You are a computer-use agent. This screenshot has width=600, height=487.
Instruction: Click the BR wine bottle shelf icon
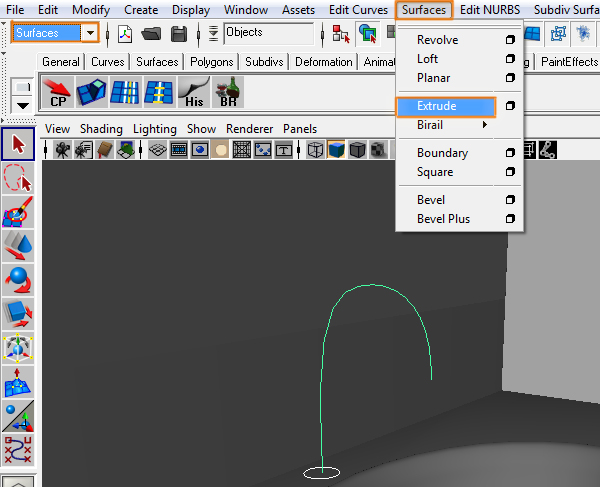coord(228,92)
